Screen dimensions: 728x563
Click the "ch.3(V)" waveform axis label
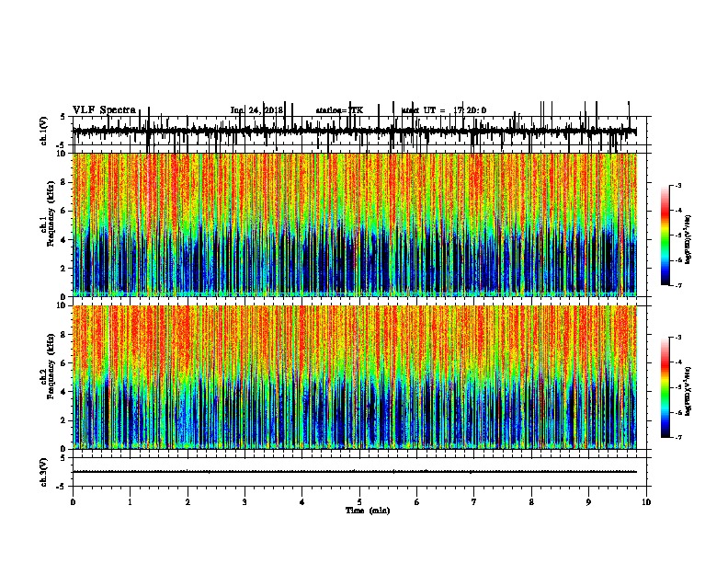[x=43, y=472]
